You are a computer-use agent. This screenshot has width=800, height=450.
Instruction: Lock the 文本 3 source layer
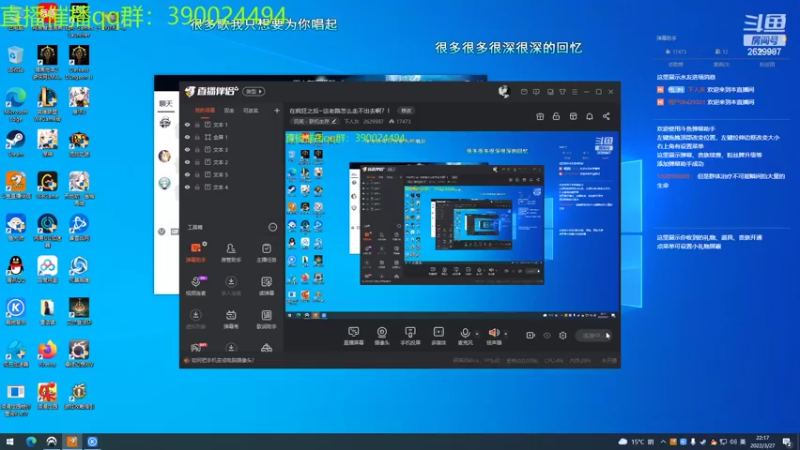[197, 149]
